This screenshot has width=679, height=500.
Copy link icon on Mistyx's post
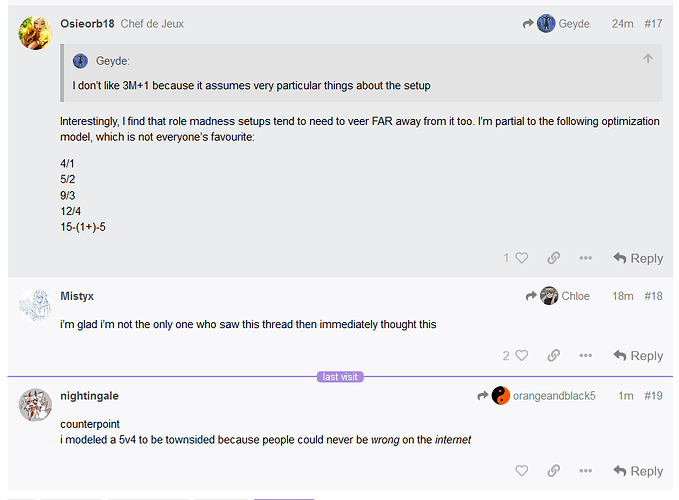(553, 355)
